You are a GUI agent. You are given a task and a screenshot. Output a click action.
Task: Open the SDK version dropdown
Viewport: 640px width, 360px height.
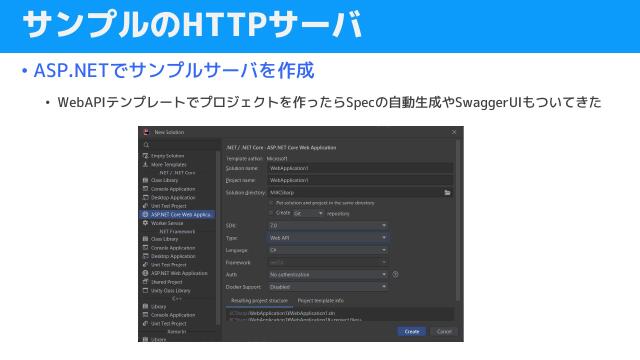(x=328, y=225)
